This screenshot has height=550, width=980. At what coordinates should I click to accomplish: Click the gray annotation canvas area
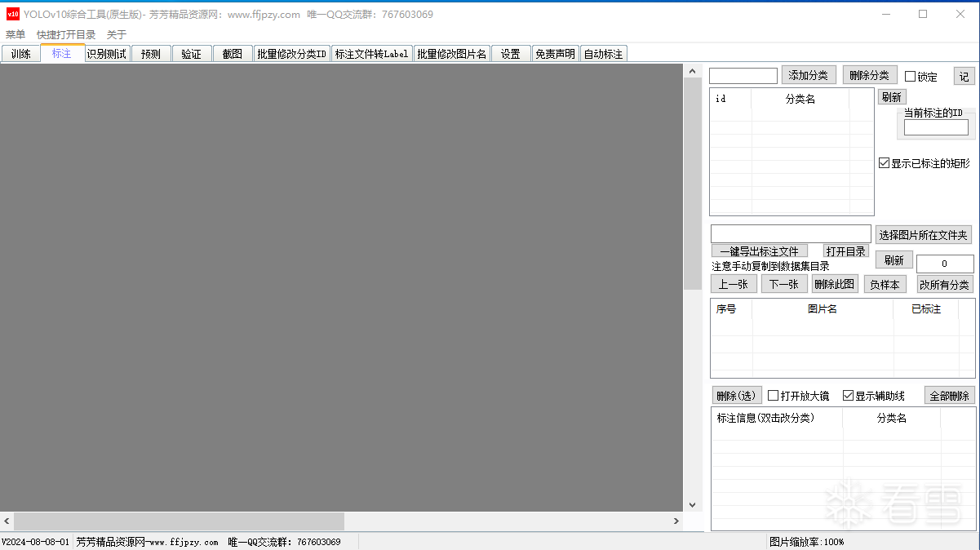pos(341,287)
